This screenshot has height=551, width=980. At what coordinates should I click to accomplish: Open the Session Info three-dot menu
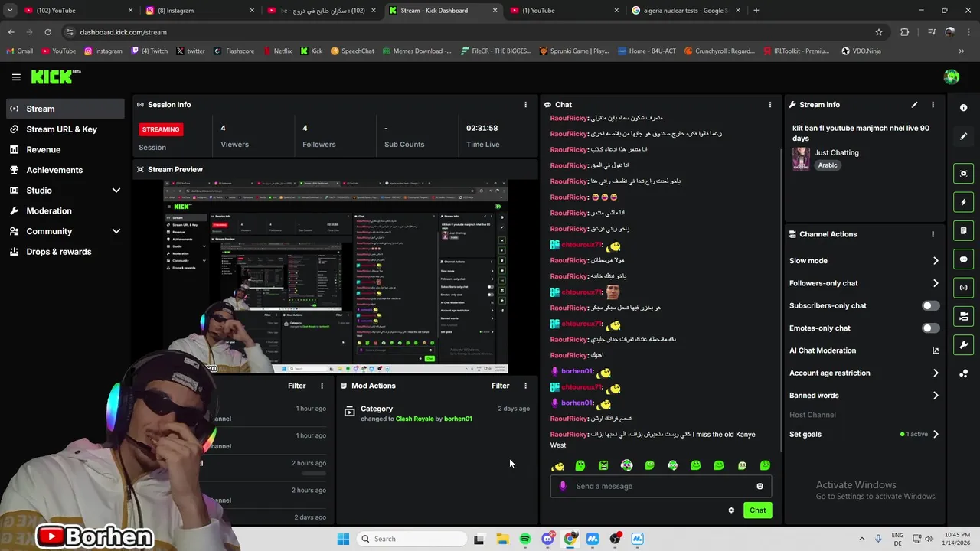click(525, 105)
